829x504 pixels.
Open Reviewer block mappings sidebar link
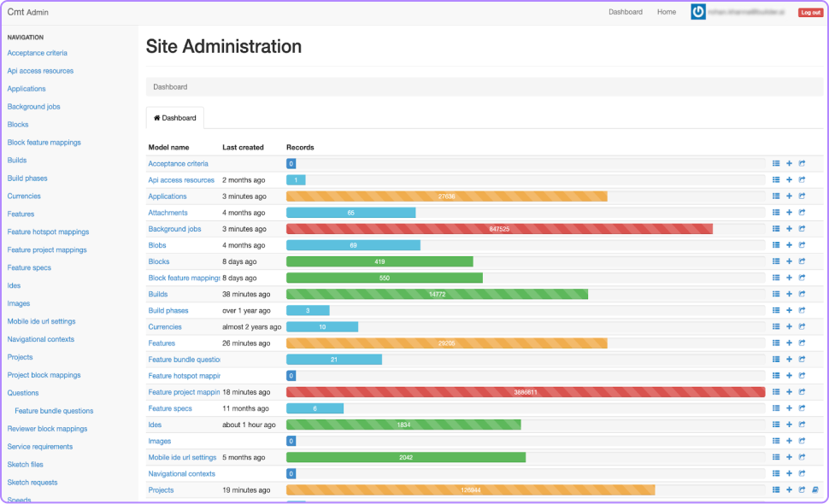(47, 429)
